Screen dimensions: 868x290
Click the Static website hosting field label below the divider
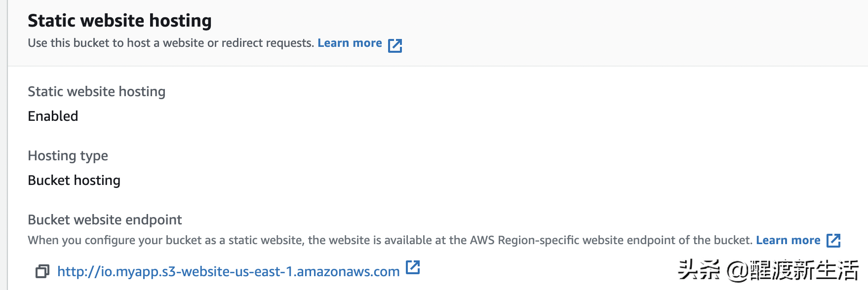coord(96,91)
